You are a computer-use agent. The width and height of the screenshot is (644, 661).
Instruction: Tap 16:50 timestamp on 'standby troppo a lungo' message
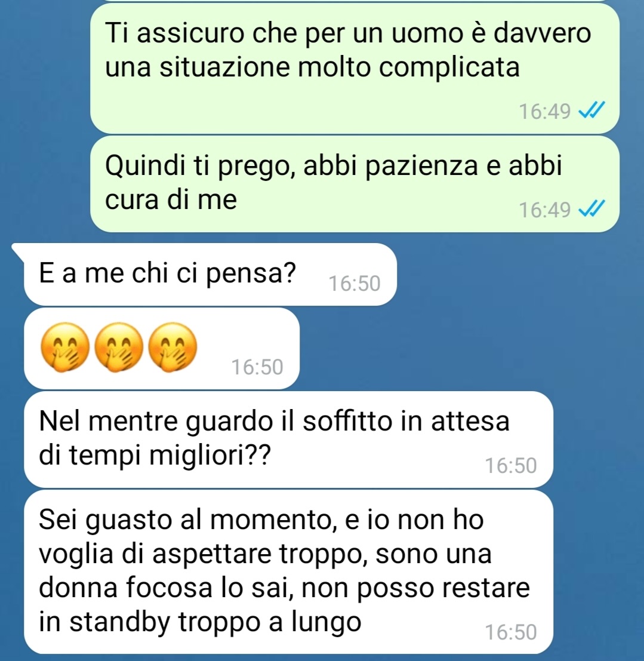511,632
